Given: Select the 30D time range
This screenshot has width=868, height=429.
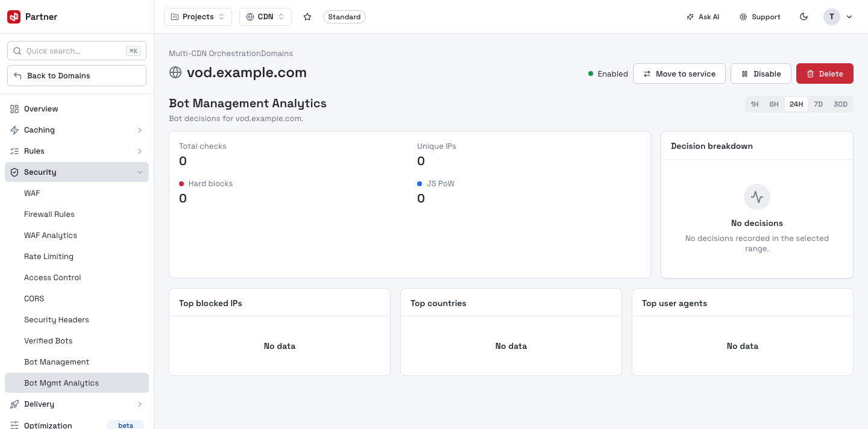Looking at the screenshot, I should pyautogui.click(x=840, y=104).
